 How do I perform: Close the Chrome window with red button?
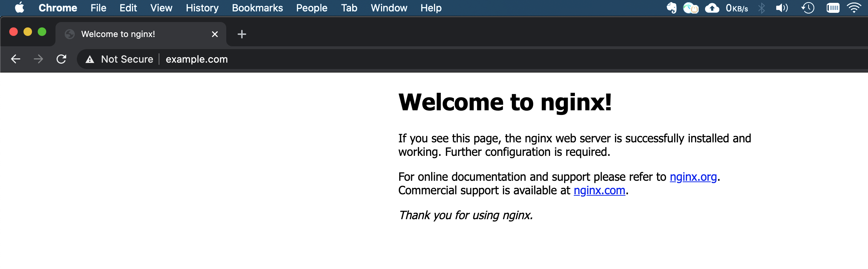[x=14, y=32]
